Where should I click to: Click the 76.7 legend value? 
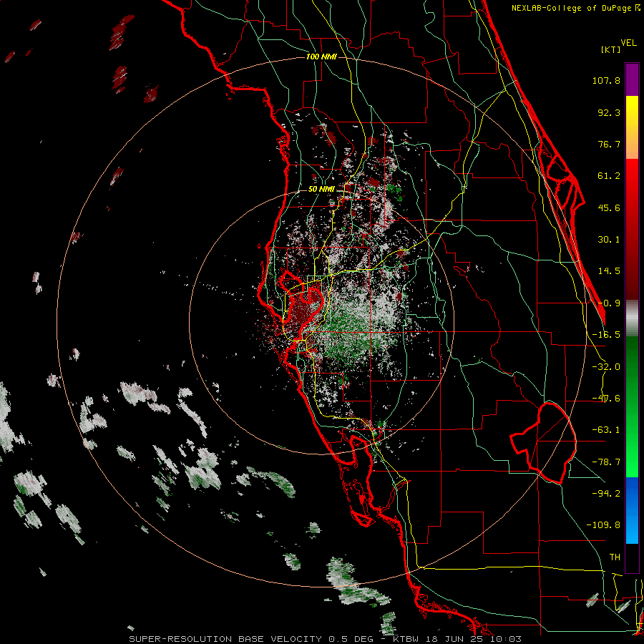(x=609, y=144)
